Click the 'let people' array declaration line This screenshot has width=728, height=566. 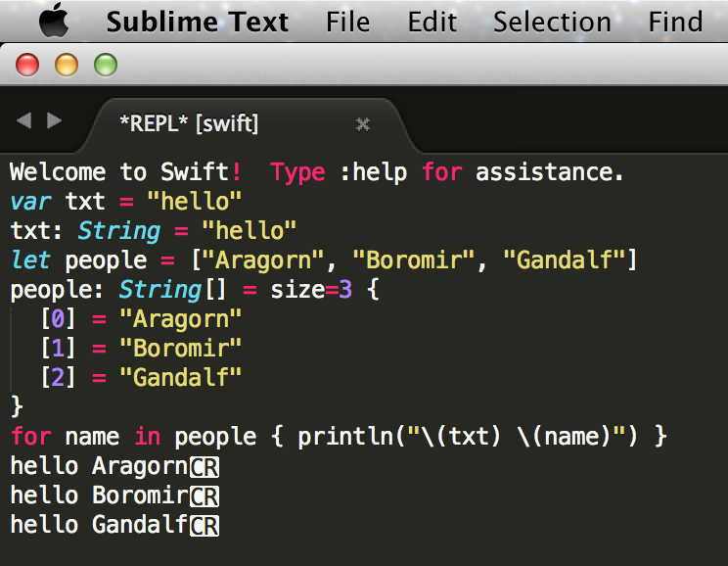coord(323,260)
